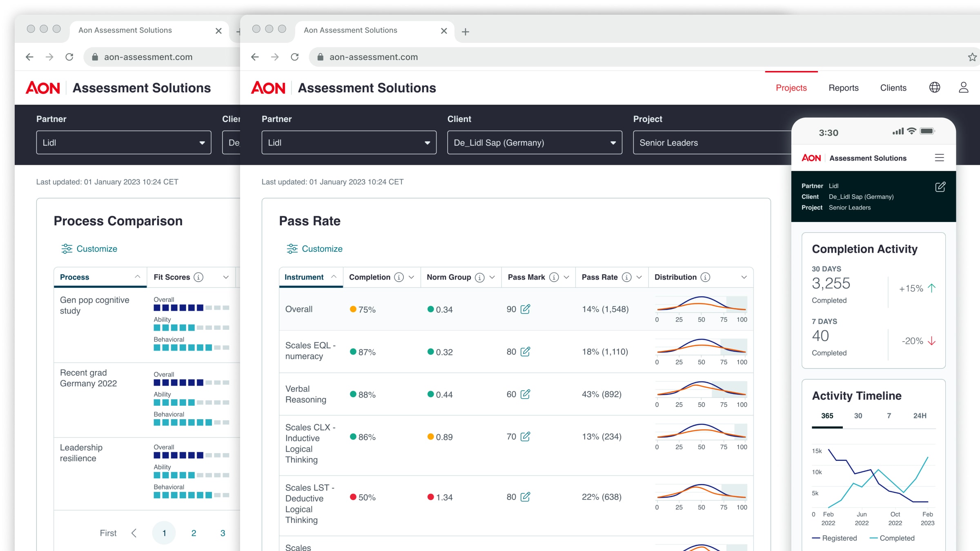The height and width of the screenshot is (551, 980).
Task: Open Client De_Lidl Sap (Germany) dropdown
Action: 535,142
